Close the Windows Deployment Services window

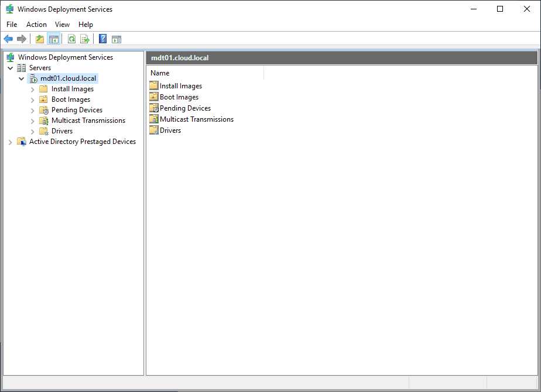coord(526,9)
